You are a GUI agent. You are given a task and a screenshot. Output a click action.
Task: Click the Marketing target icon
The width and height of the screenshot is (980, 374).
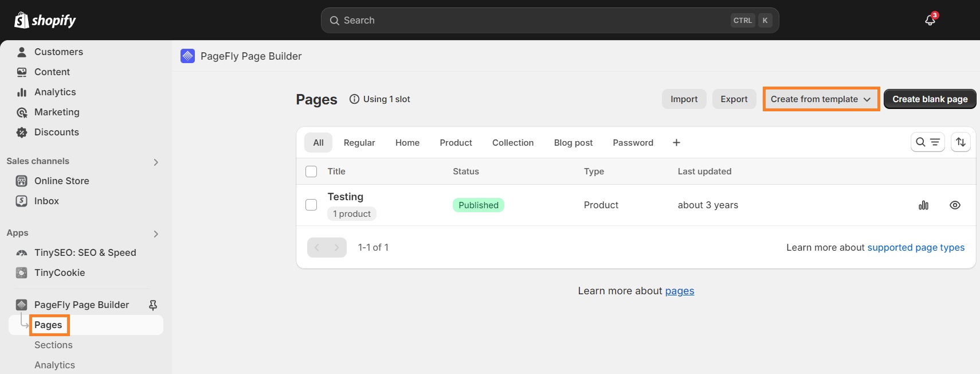pos(22,112)
